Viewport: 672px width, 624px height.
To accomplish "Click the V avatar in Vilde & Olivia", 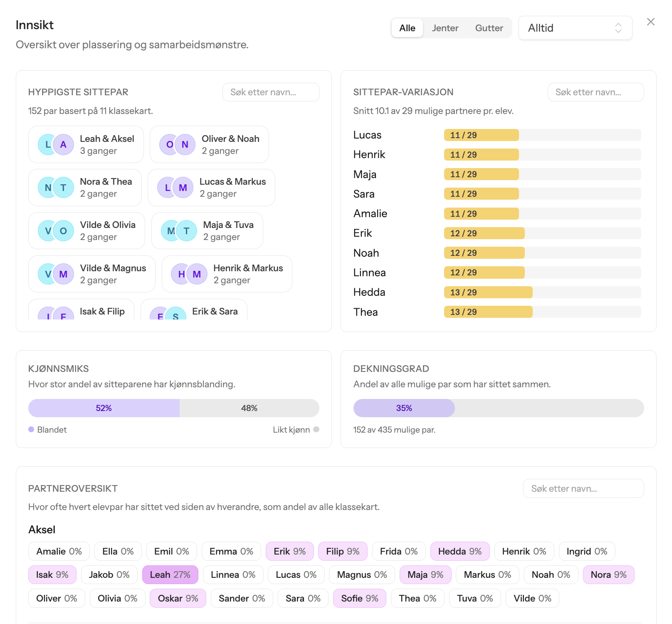I will click(48, 231).
